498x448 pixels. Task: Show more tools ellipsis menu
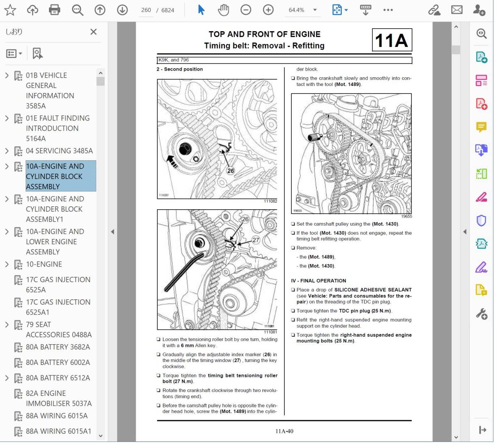pyautogui.click(x=388, y=10)
